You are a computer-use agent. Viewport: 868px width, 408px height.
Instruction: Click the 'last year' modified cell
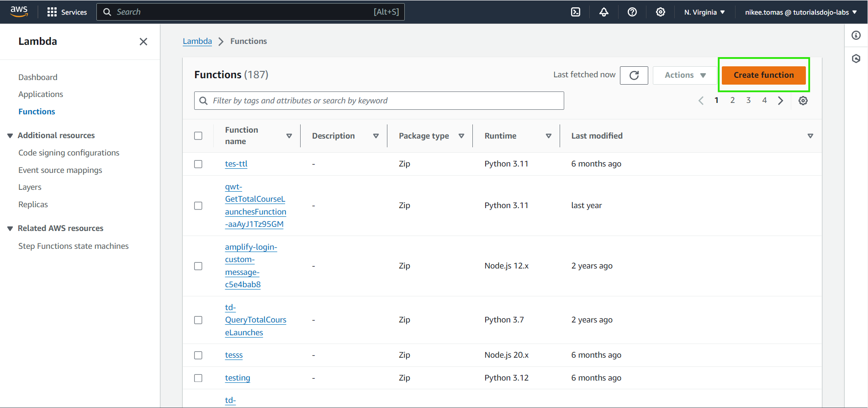[587, 205]
